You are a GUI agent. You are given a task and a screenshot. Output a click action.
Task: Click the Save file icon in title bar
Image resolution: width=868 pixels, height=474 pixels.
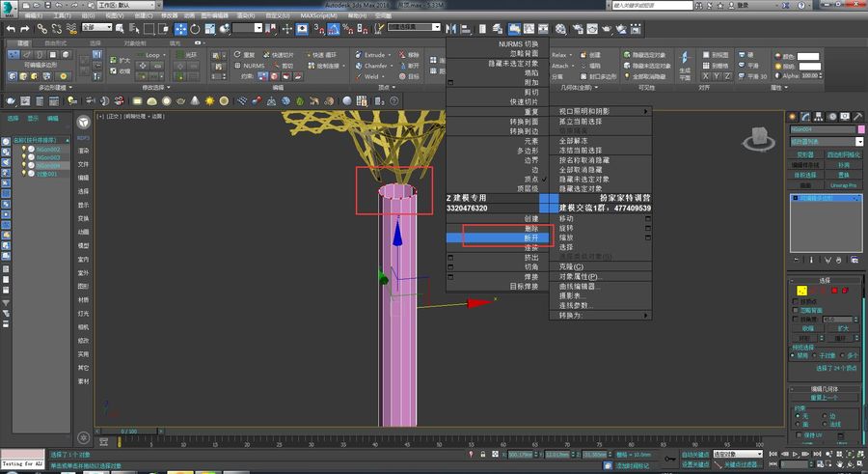coord(49,5)
